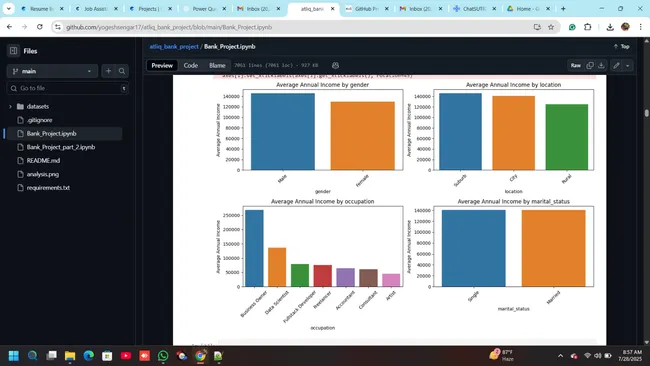The image size is (650, 366).
Task: Switch to the Code tab
Action: (191, 65)
